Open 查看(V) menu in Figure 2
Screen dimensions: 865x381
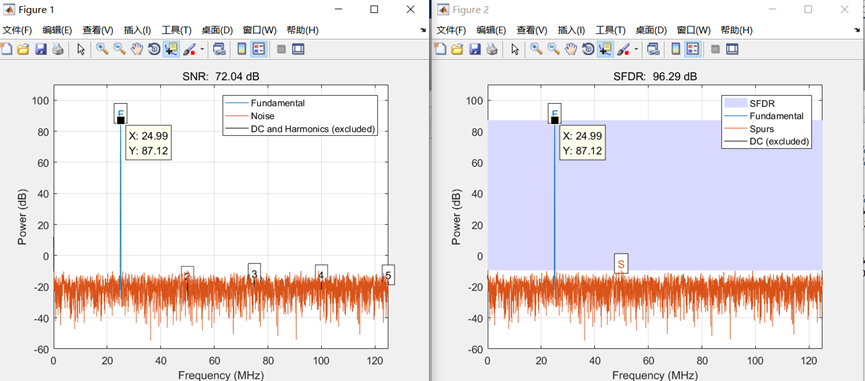tap(532, 30)
